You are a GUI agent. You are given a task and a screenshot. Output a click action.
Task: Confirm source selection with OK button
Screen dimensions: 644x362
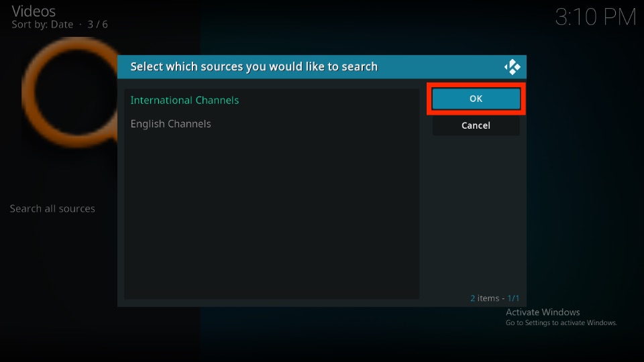476,99
